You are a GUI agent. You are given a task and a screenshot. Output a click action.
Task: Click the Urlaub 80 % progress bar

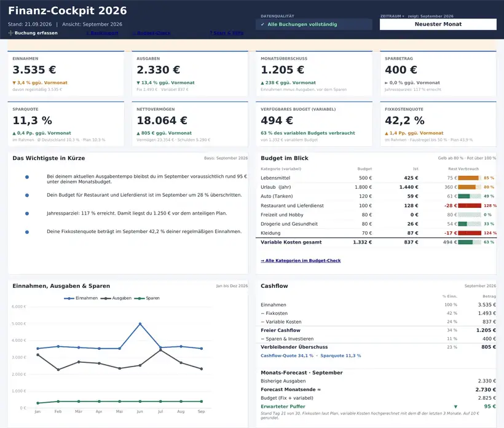(470, 187)
